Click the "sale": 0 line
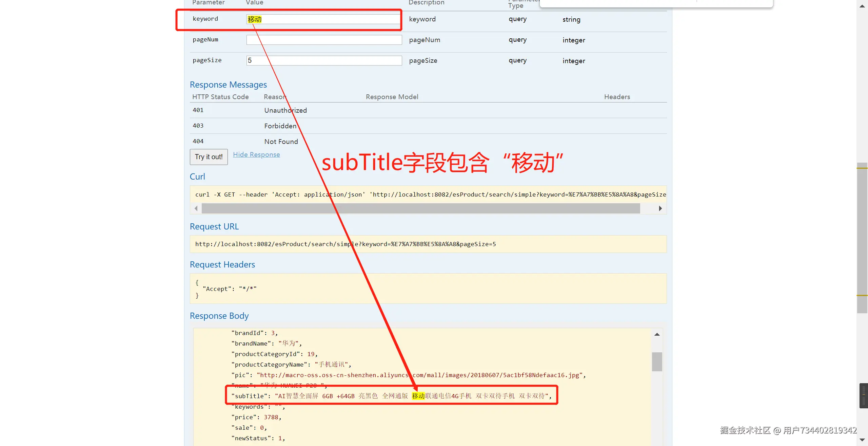Image resolution: width=868 pixels, height=446 pixels. 249,428
